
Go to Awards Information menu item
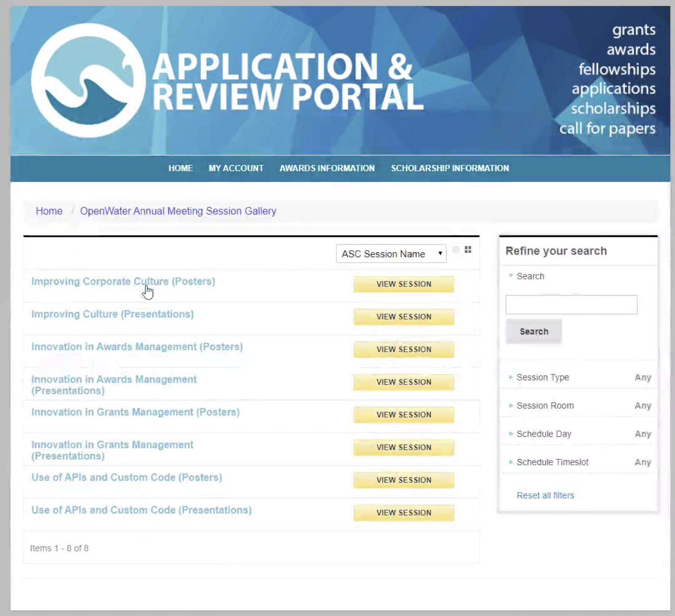[x=327, y=168]
